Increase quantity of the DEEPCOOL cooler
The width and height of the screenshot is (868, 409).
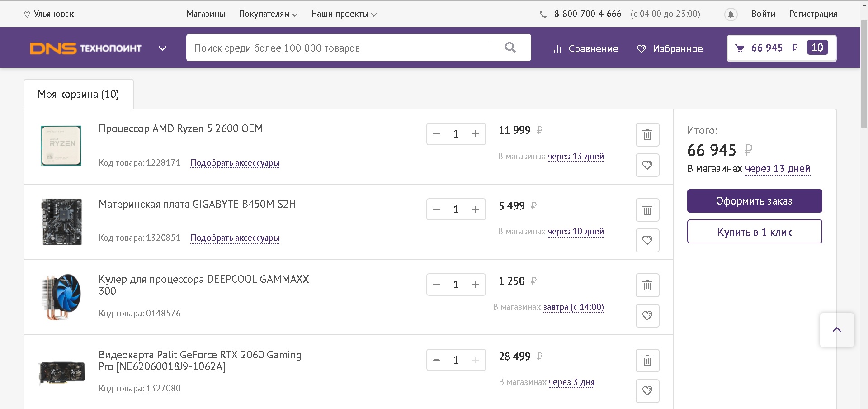point(475,285)
